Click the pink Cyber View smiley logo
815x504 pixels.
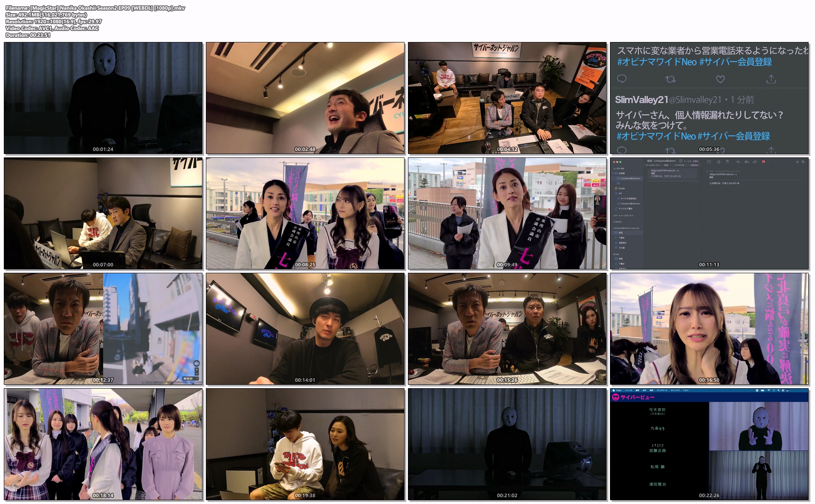(x=615, y=397)
